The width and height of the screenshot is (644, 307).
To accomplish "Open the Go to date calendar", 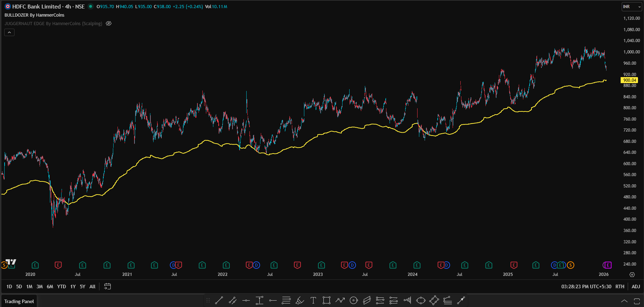I will tap(108, 286).
